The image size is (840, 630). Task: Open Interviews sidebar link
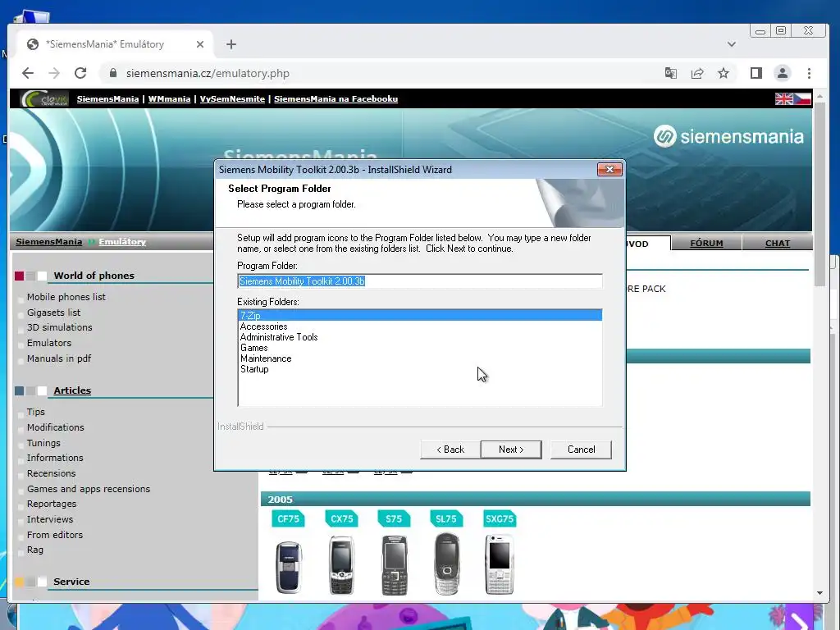(x=50, y=519)
